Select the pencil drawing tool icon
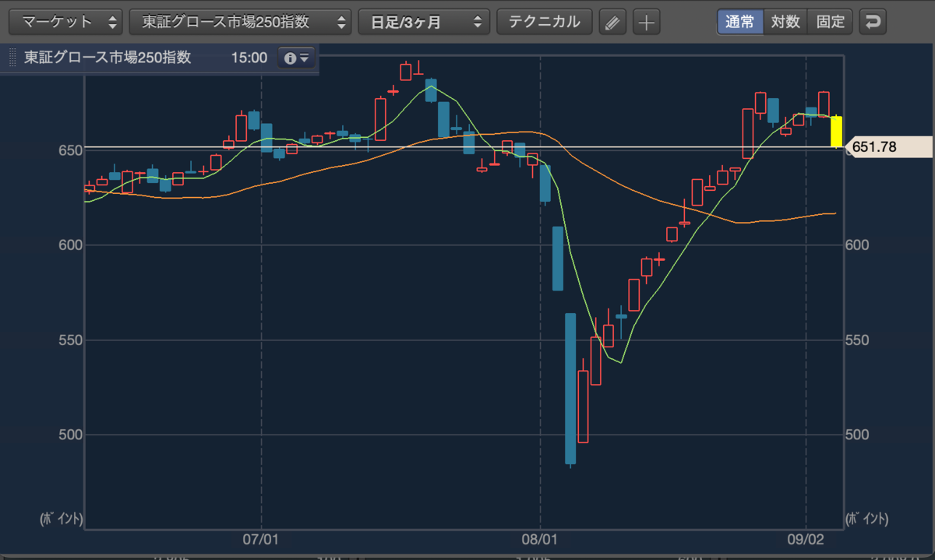The width and height of the screenshot is (935, 560). pos(612,23)
